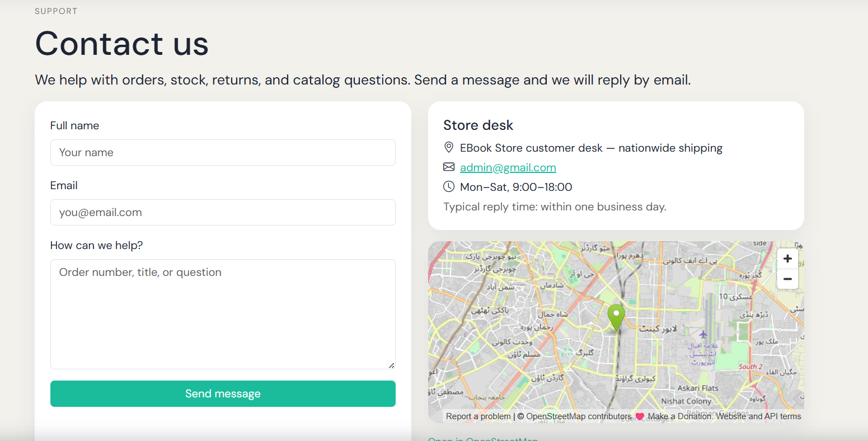Viewport: 868px width, 441px height.
Task: Open the admin@gmail.com email link
Action: (508, 167)
